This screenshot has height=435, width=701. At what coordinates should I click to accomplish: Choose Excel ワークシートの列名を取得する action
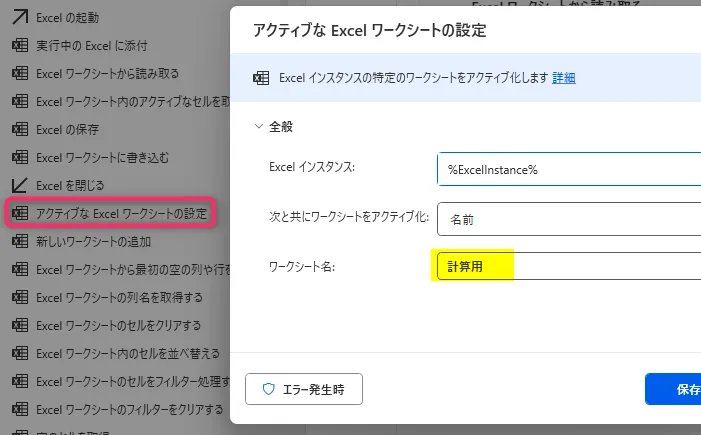point(119,297)
